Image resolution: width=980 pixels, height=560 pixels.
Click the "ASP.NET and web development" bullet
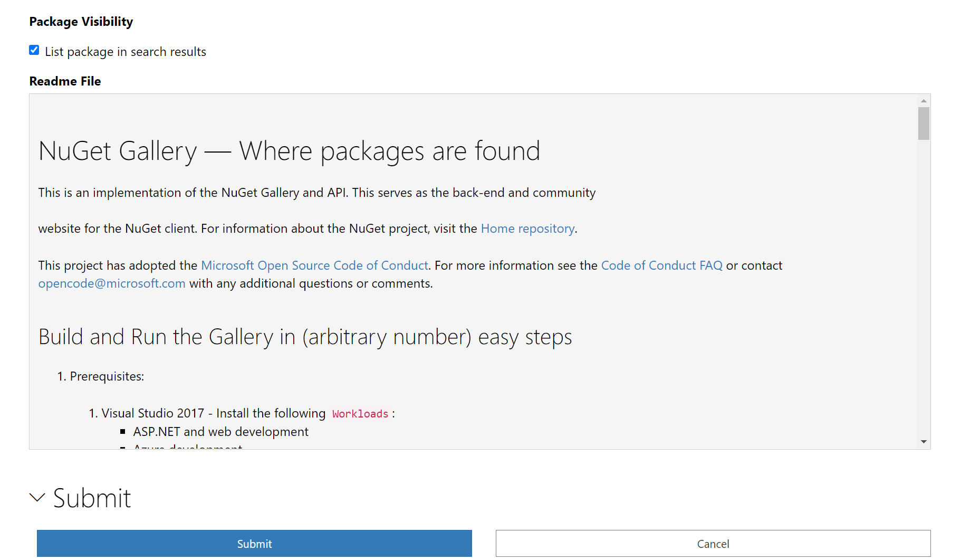(220, 431)
